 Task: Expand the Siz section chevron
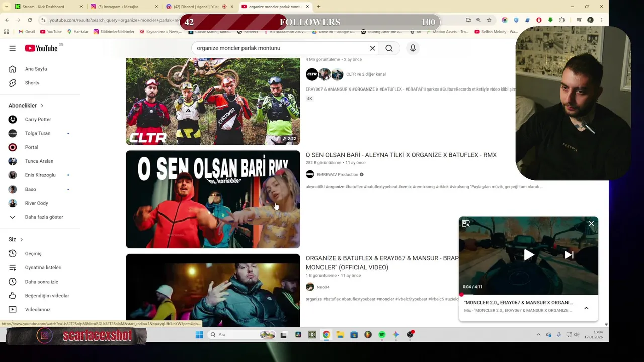tap(21, 240)
